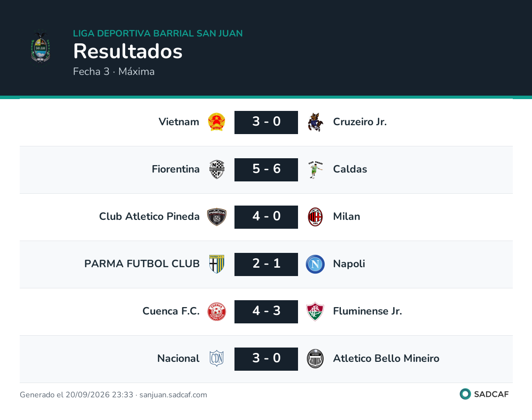Screen dimensions: 532x420
Task: Click the SADCAF logo in footer
Action: pos(484,394)
